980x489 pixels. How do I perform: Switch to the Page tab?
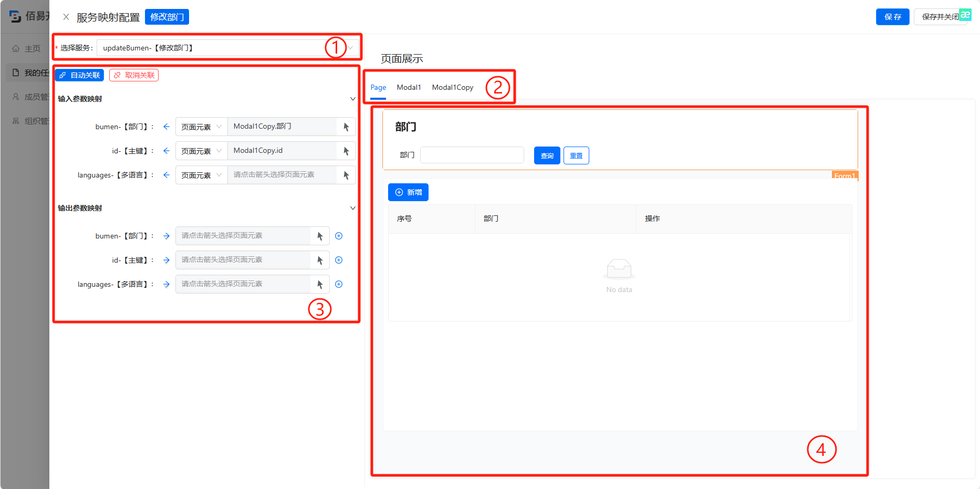click(x=378, y=87)
